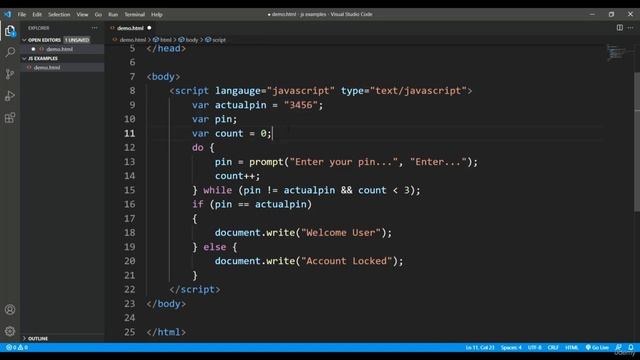The height and width of the screenshot is (360, 640).
Task: Open the Search view in activity bar
Action: [10, 52]
